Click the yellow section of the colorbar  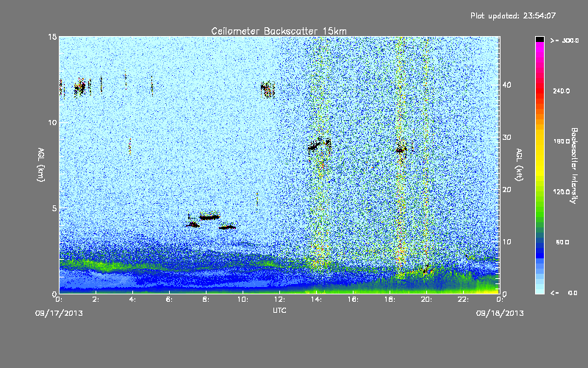click(x=539, y=152)
